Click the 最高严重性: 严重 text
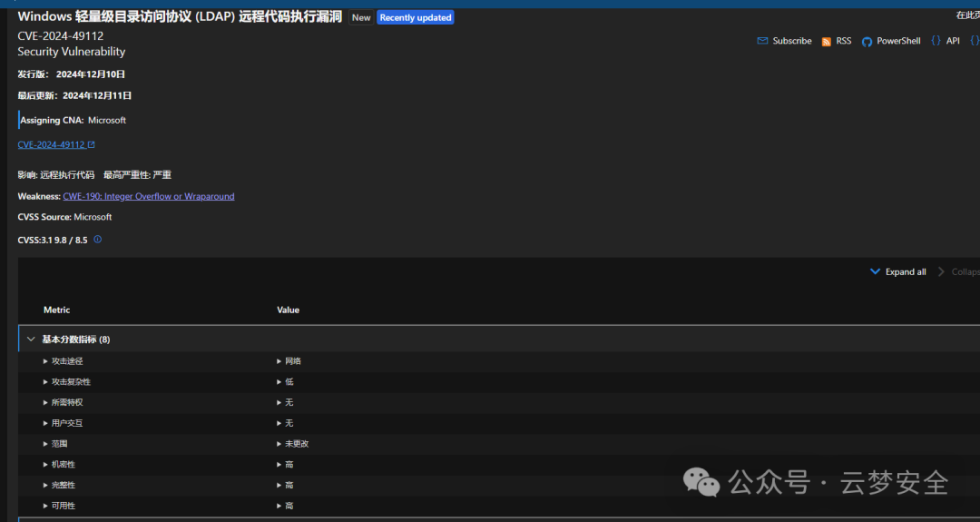980x522 pixels. click(x=138, y=174)
